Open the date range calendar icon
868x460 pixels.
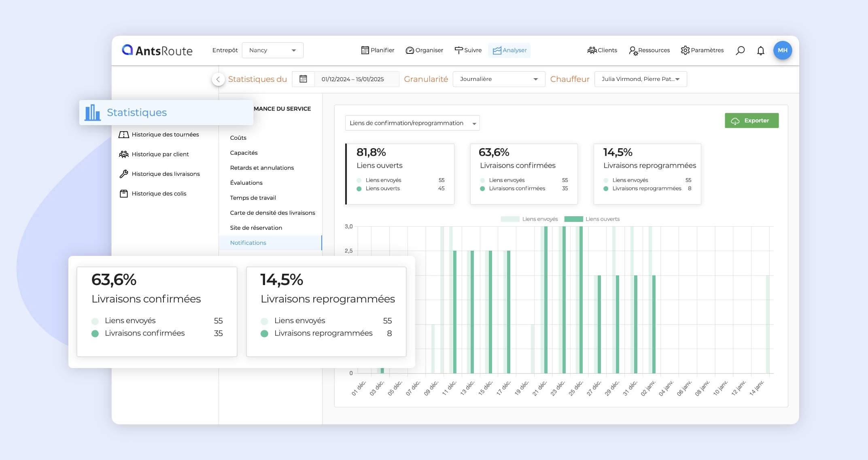point(303,79)
